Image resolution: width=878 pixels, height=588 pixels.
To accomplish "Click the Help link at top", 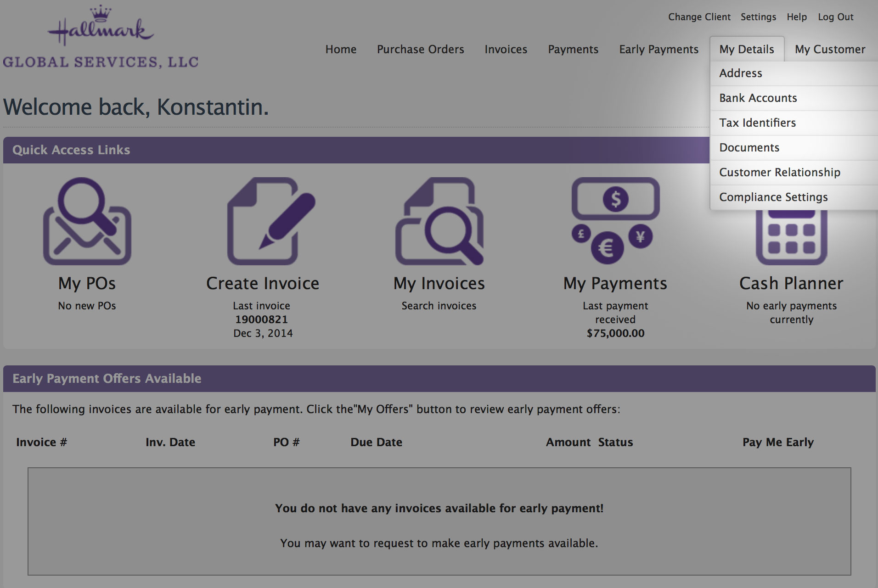I will [796, 17].
